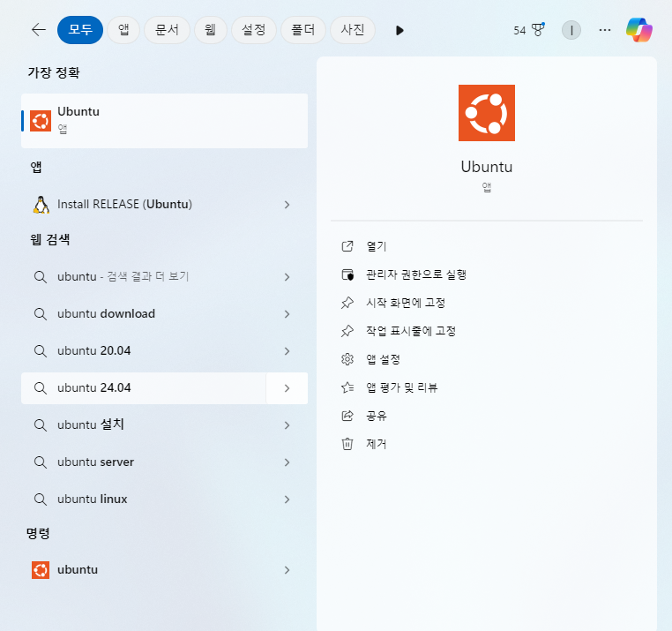Expand the ubuntu linux chevron
The image size is (672, 631).
(x=287, y=500)
